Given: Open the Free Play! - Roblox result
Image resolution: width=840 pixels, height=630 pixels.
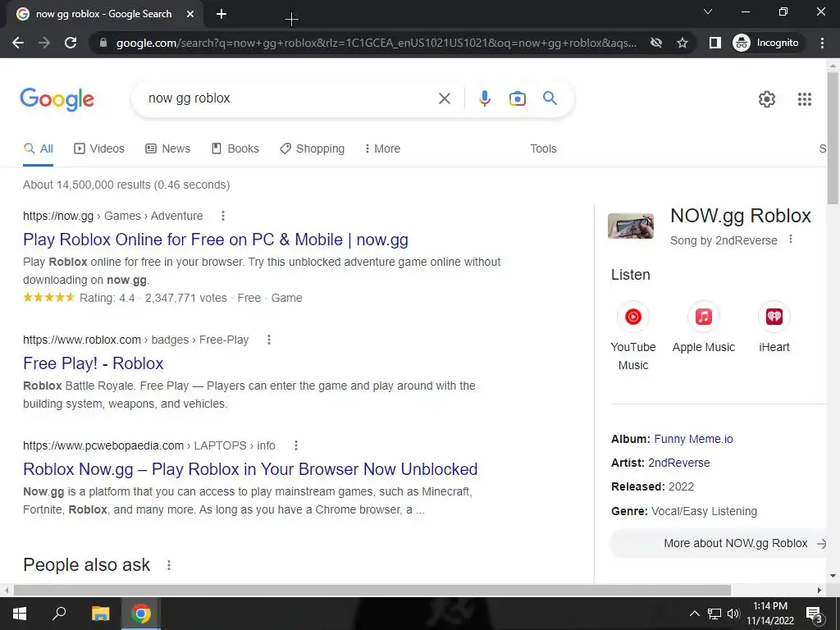Looking at the screenshot, I should [x=94, y=363].
